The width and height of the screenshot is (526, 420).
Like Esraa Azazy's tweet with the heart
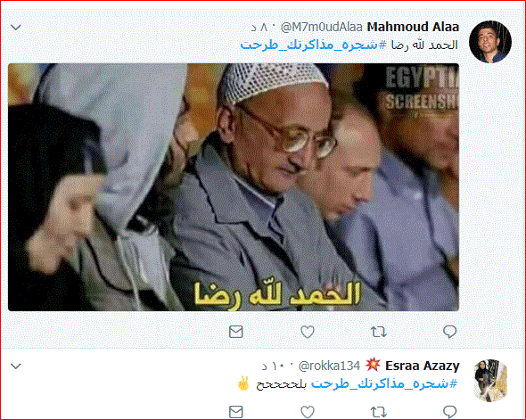[308, 412]
